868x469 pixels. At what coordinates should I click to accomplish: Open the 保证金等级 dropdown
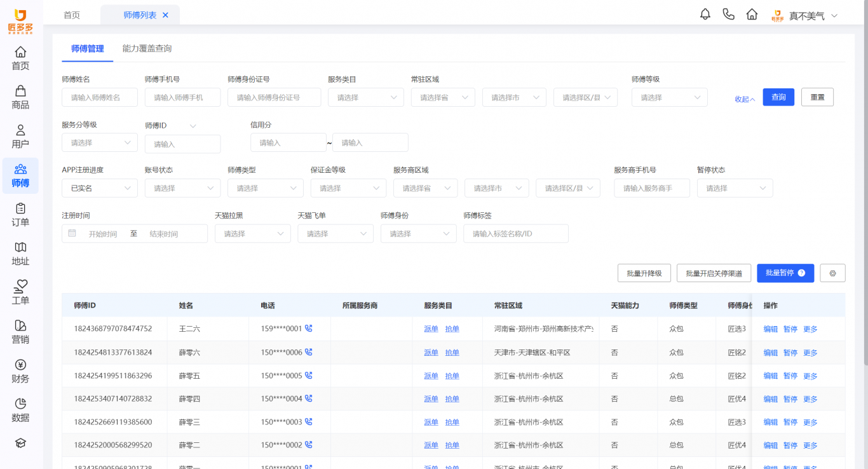pos(348,188)
